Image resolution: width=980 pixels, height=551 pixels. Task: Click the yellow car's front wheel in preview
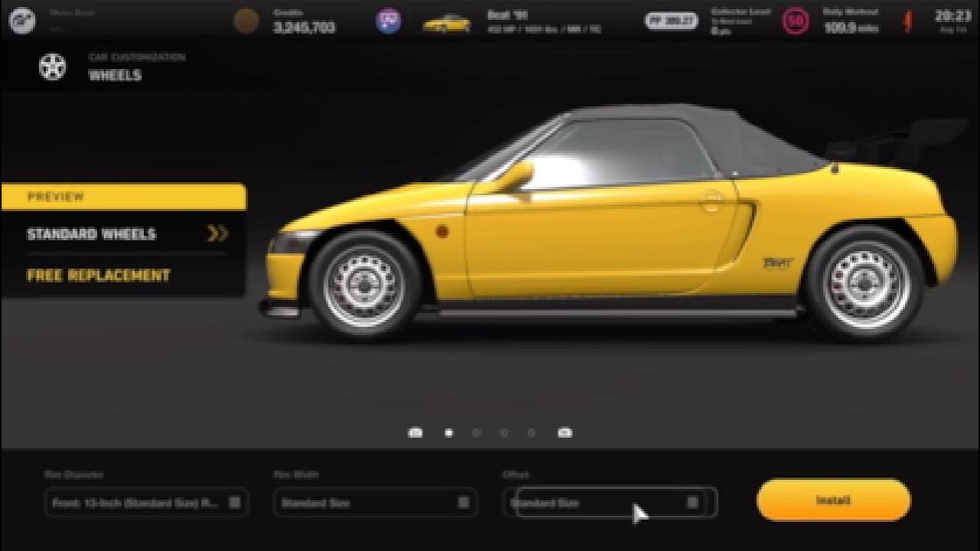(365, 285)
